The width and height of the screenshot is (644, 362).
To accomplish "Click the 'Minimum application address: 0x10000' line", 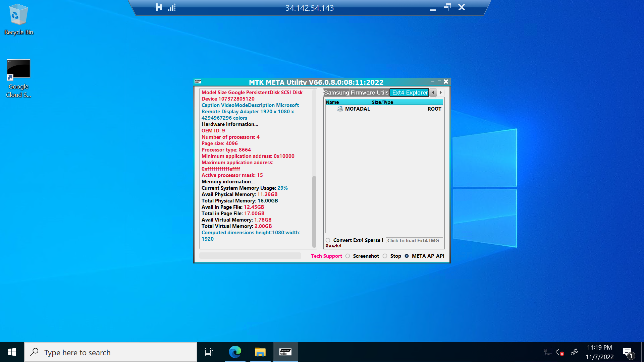I will point(248,156).
